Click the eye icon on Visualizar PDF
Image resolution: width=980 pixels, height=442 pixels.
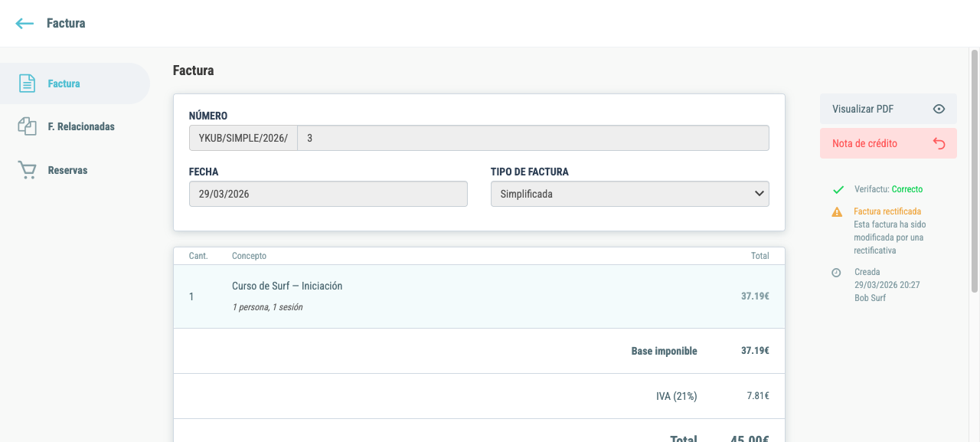(x=939, y=109)
